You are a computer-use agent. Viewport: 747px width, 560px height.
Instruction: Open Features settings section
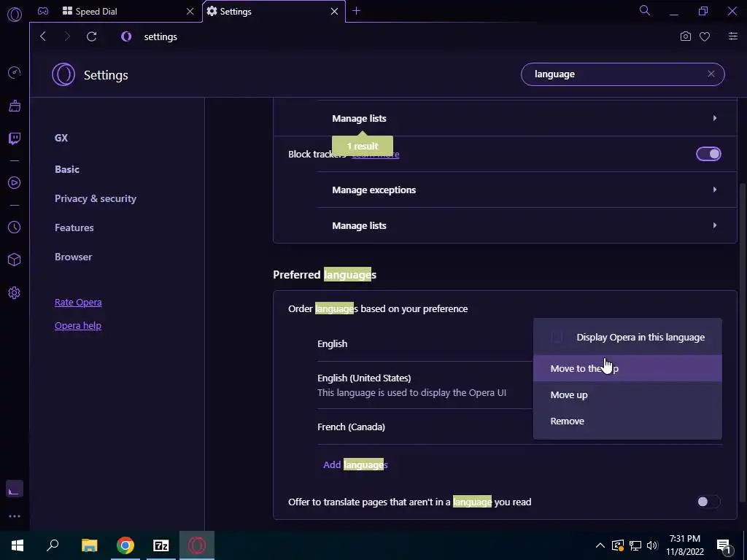pyautogui.click(x=74, y=227)
